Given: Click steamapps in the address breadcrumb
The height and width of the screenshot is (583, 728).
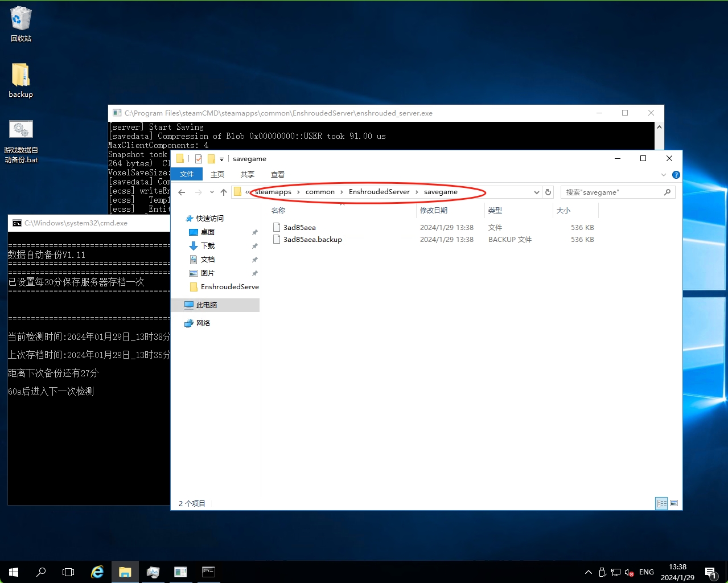Looking at the screenshot, I should pos(273,192).
